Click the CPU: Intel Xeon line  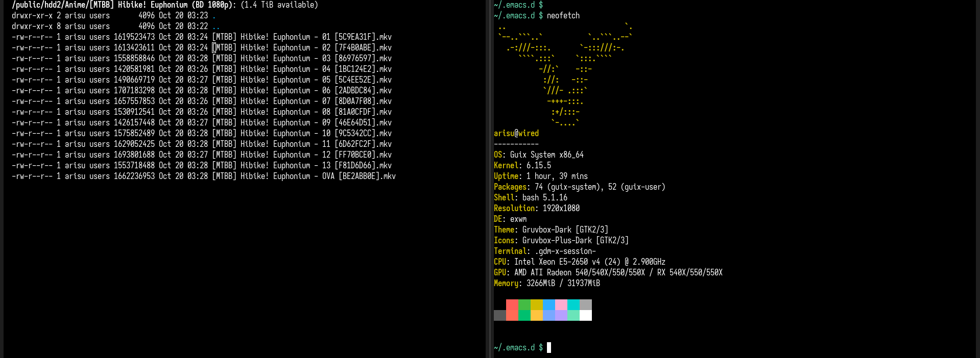coord(580,262)
